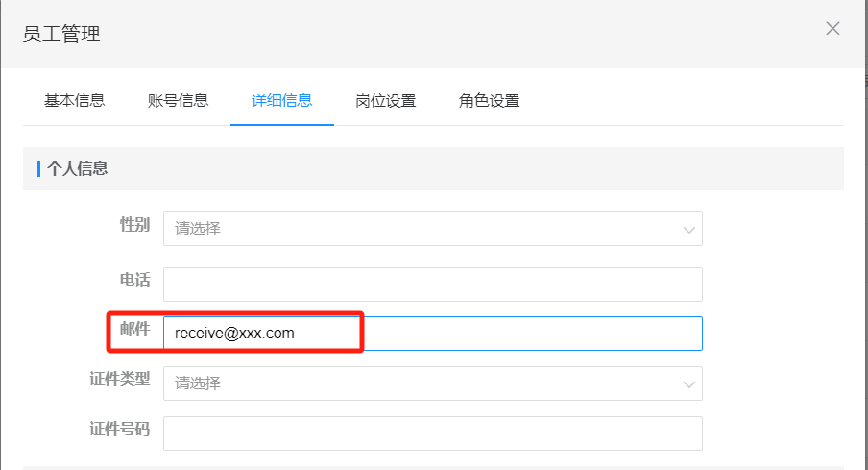Click the 邮件 field containing receive@xxx.com

click(x=432, y=334)
